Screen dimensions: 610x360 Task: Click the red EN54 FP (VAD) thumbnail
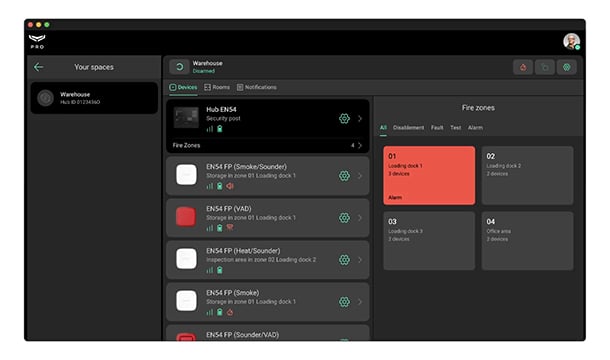click(x=186, y=217)
